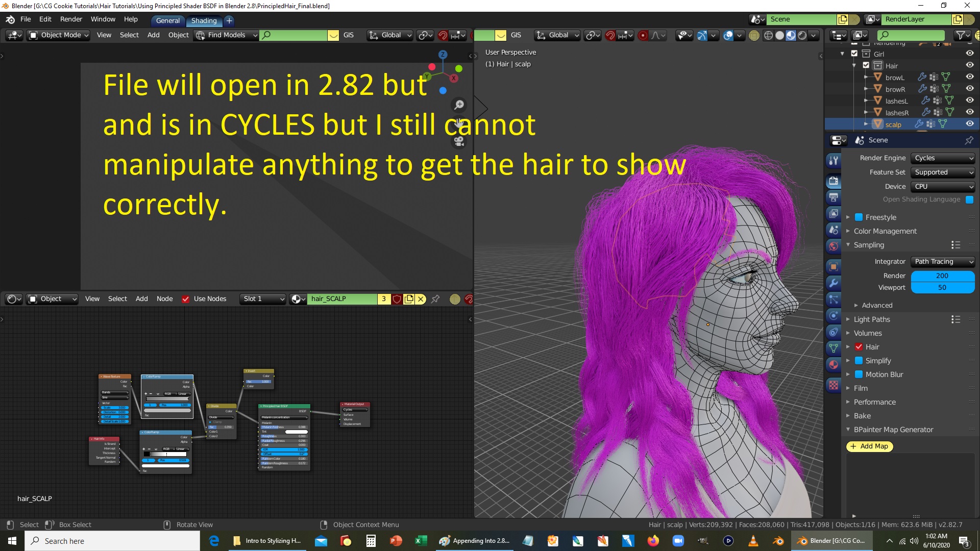This screenshot has width=980, height=551.
Task: Click the zoom magnifier gizmo in viewport
Action: click(459, 105)
